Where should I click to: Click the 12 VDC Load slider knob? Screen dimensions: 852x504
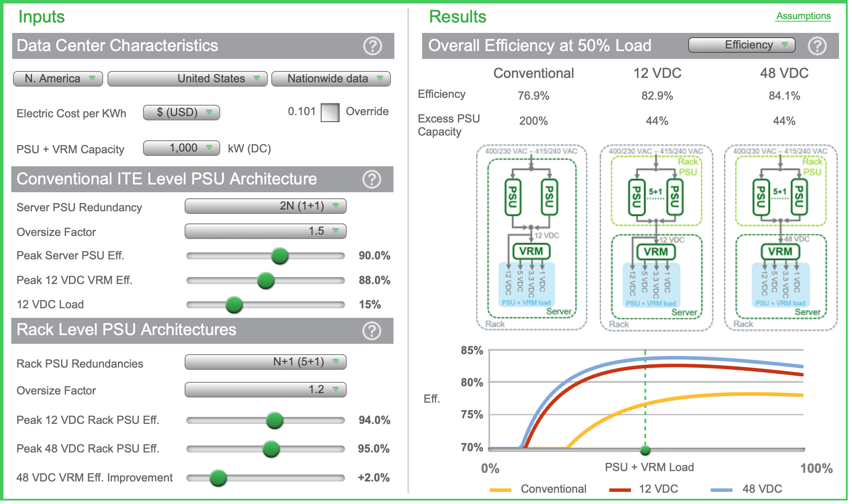(x=234, y=305)
